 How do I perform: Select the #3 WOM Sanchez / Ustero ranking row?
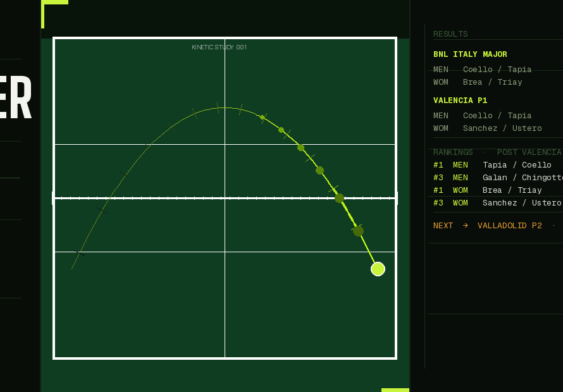pos(497,203)
